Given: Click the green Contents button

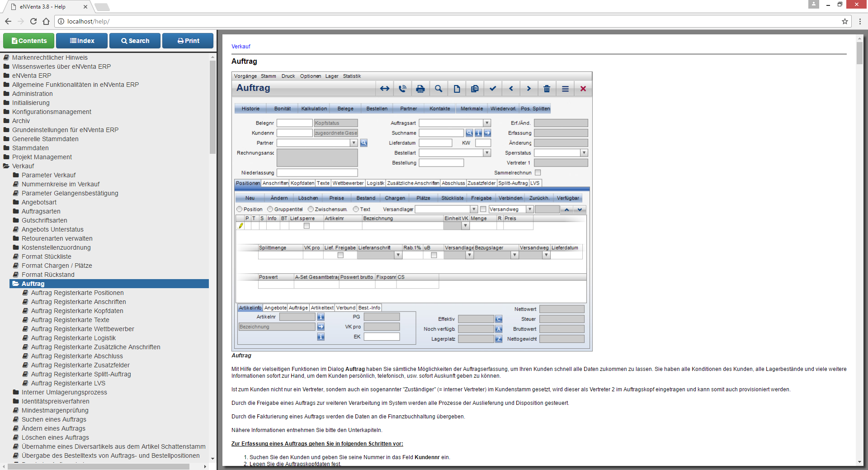Looking at the screenshot, I should coord(29,41).
